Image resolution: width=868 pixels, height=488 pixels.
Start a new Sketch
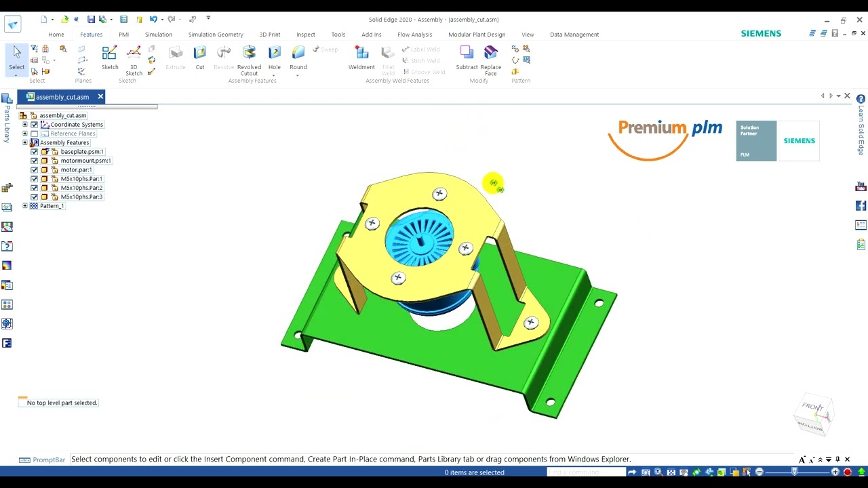pyautogui.click(x=110, y=58)
